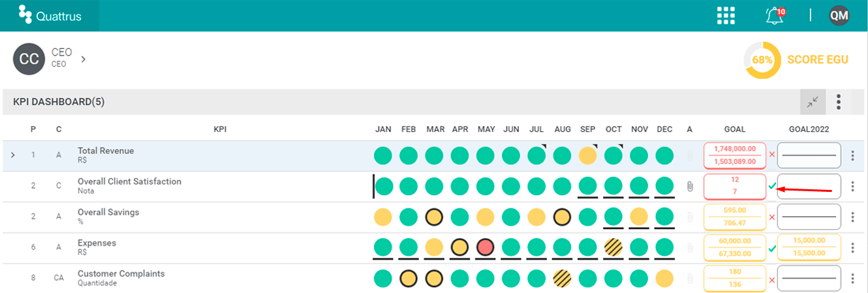Open the Overall Savings KPI name
868x293 pixels.
(108, 212)
